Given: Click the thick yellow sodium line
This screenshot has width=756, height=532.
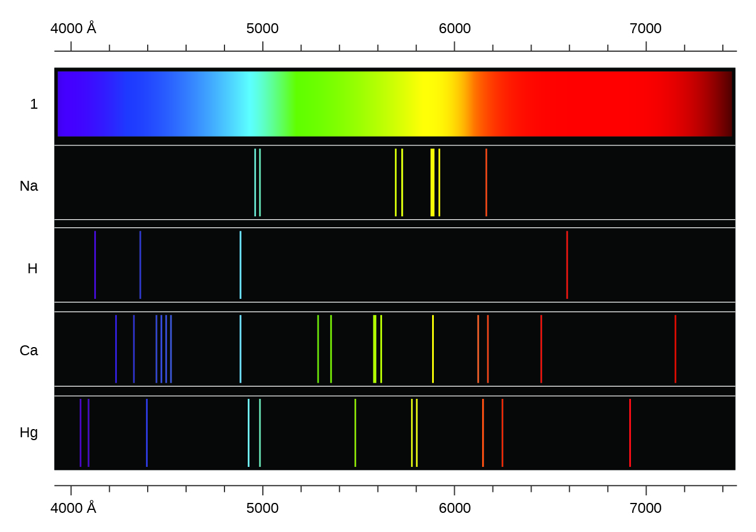Looking at the screenshot, I should pyautogui.click(x=432, y=183).
